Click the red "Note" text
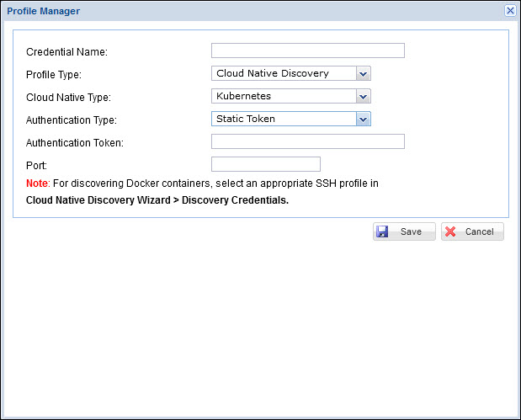Screen dimensions: 521x420 coord(37,183)
